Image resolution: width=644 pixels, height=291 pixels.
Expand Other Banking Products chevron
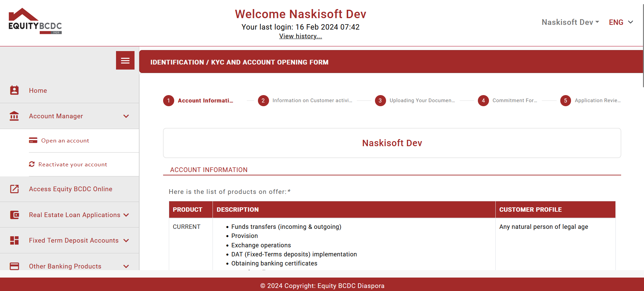[x=126, y=266]
